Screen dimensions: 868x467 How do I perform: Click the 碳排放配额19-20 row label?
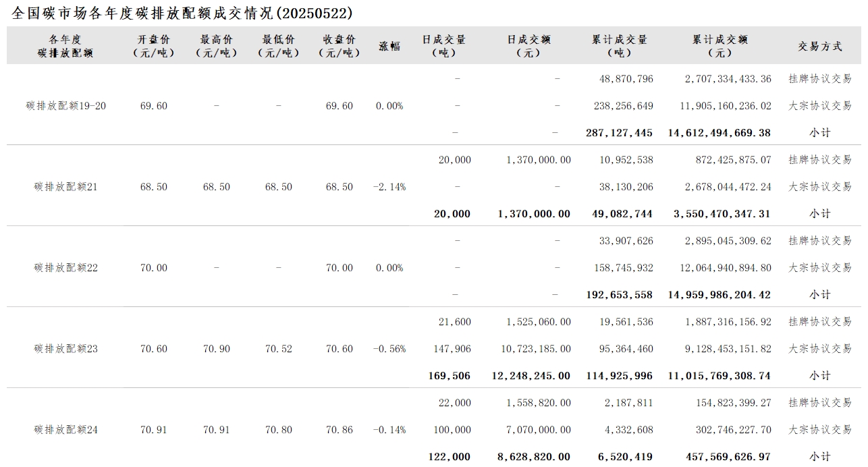(x=66, y=106)
